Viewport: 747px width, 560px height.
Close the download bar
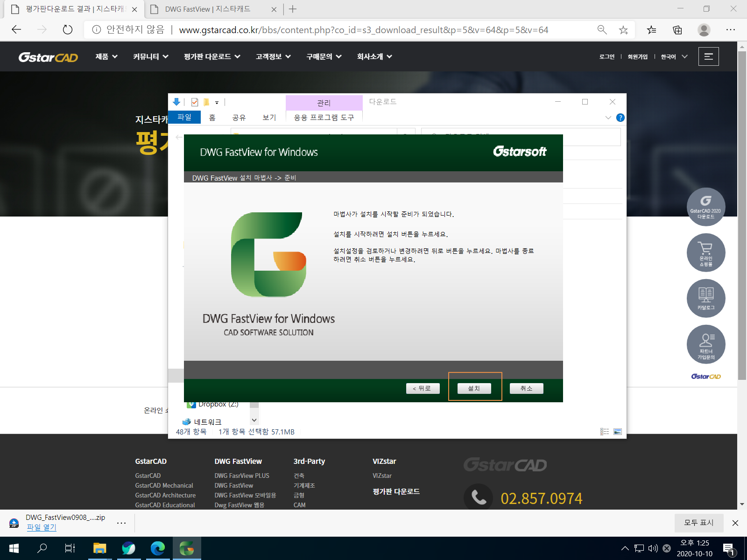[735, 523]
